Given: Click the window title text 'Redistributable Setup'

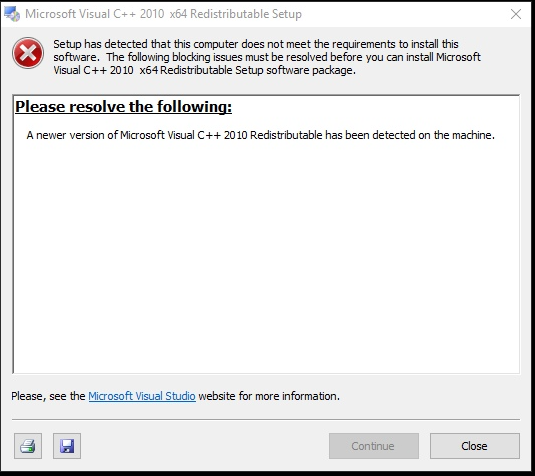Looking at the screenshot, I should coord(246,14).
